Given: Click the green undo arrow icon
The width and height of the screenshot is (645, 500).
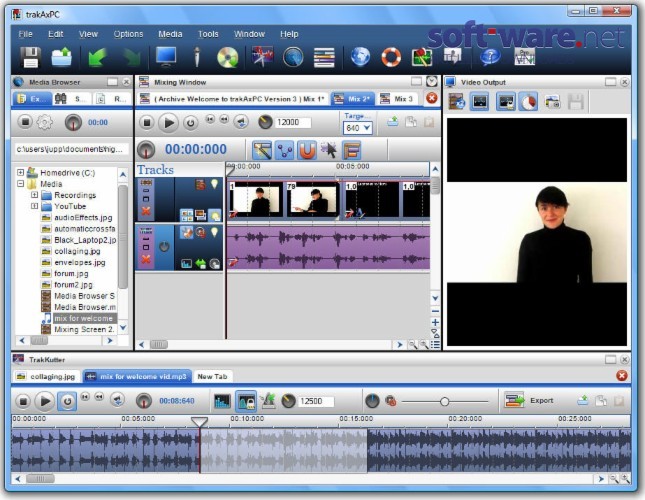Looking at the screenshot, I should [x=97, y=57].
